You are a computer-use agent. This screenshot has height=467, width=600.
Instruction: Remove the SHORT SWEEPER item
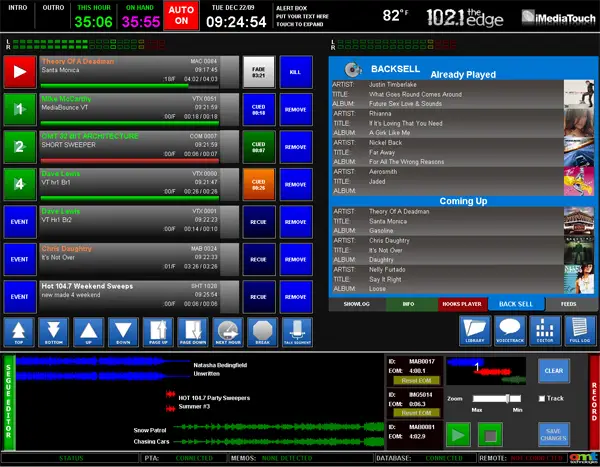296,147
